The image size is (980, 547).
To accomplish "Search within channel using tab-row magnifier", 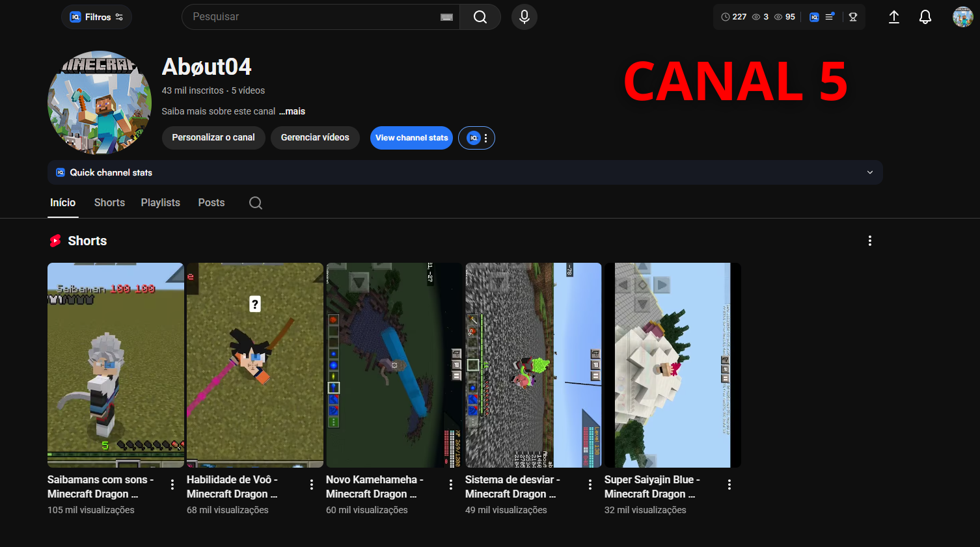I will [256, 203].
